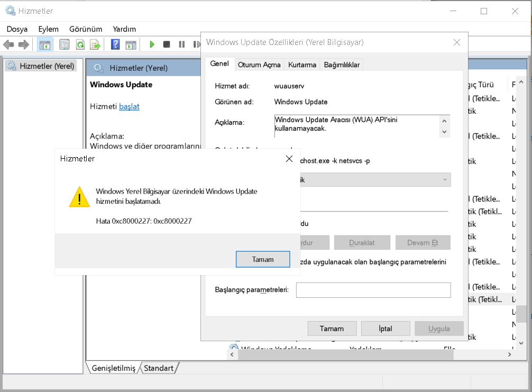Click the Uygula button
The width and height of the screenshot is (532, 392).
point(439,329)
